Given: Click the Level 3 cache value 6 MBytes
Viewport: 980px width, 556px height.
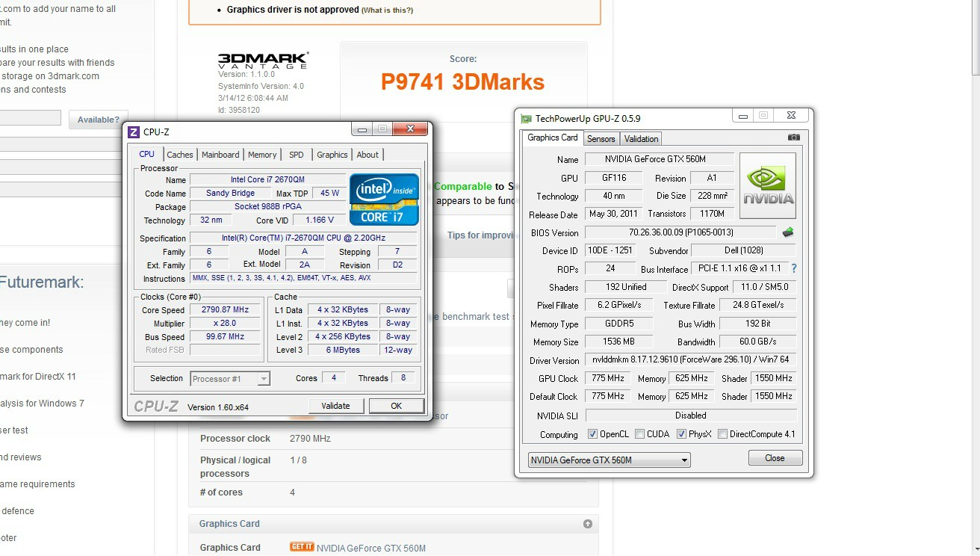Looking at the screenshot, I should pos(342,350).
